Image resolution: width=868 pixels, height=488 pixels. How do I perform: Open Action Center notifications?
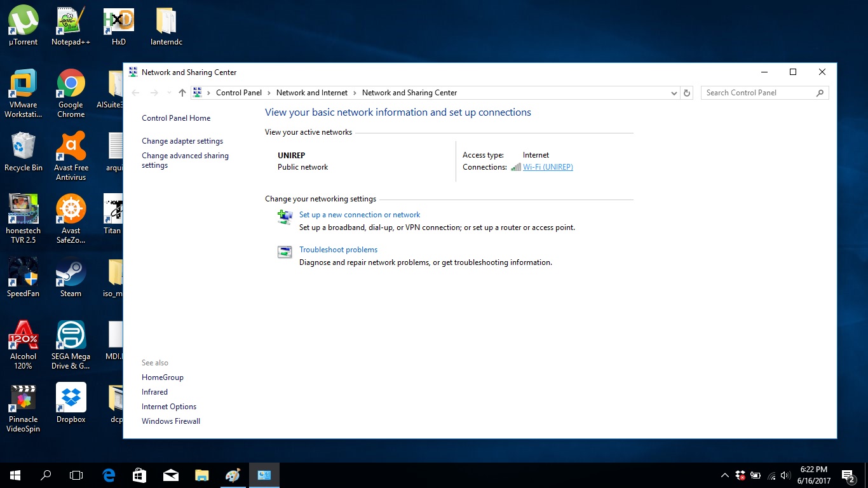[848, 475]
